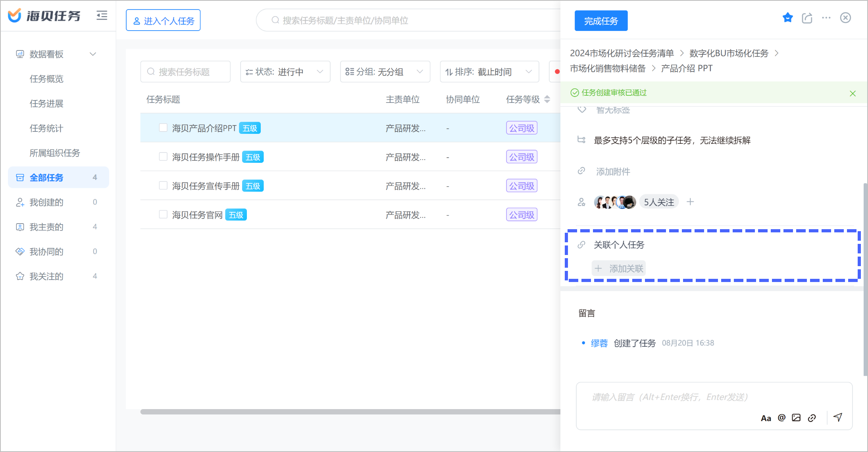Focus the 搜索任务标题 search field
This screenshot has width=868, height=452.
[185, 71]
